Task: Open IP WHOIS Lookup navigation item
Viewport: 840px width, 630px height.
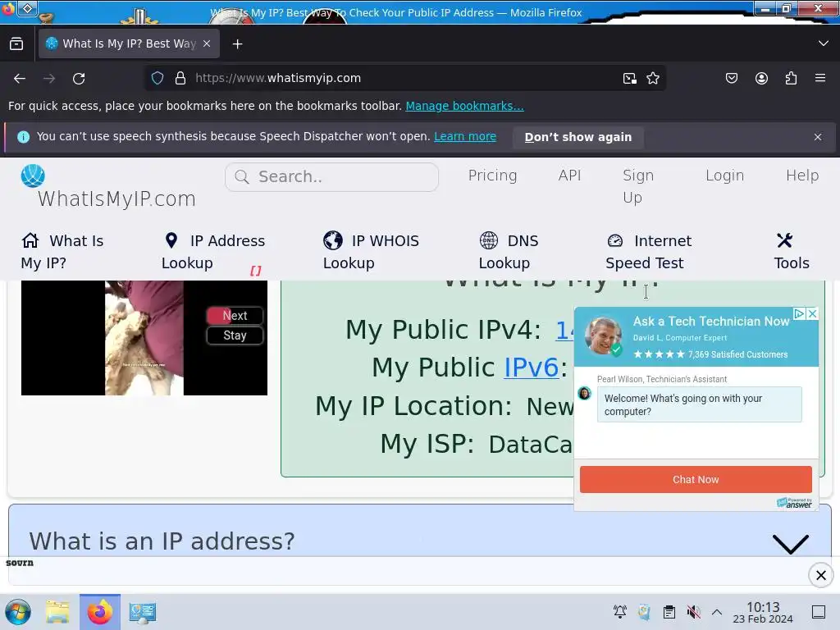Action: pyautogui.click(x=371, y=252)
